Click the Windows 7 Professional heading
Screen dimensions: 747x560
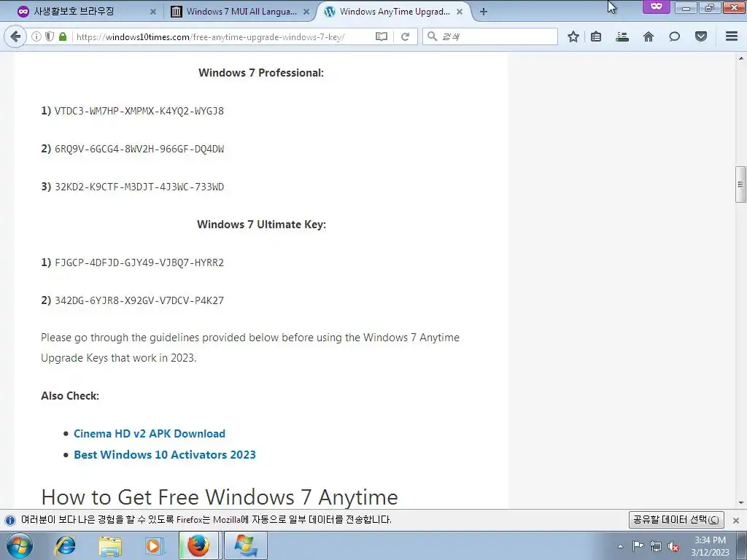261,73
